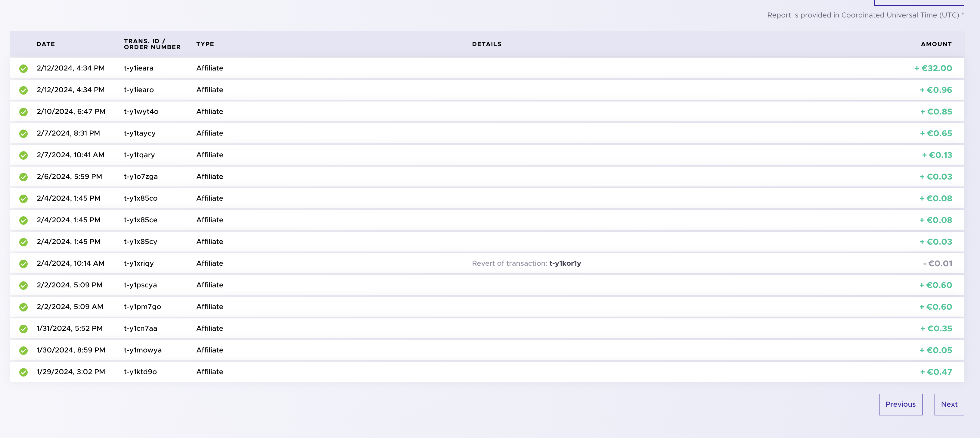The image size is (980, 438).
Task: Select transaction ID t-y1tqary
Action: point(139,155)
